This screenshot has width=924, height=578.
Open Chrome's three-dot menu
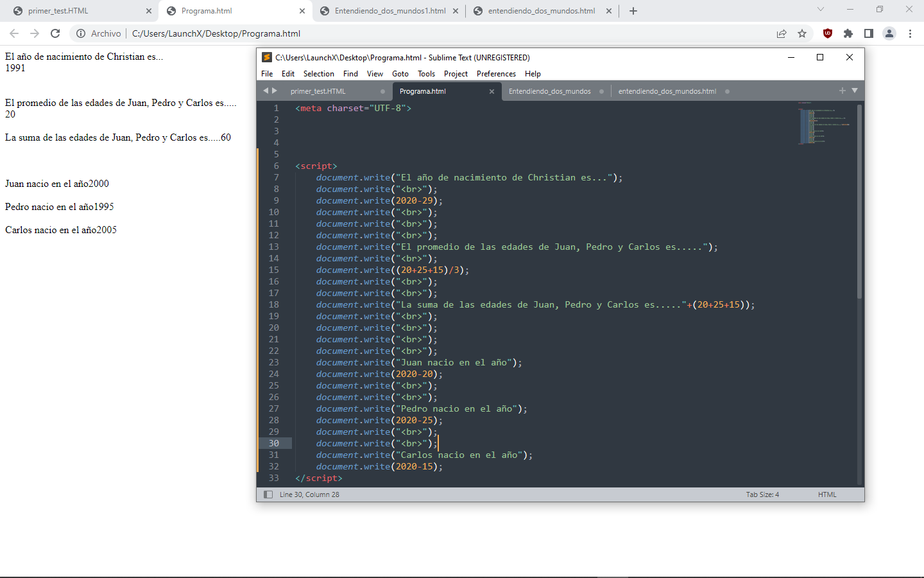[910, 33]
